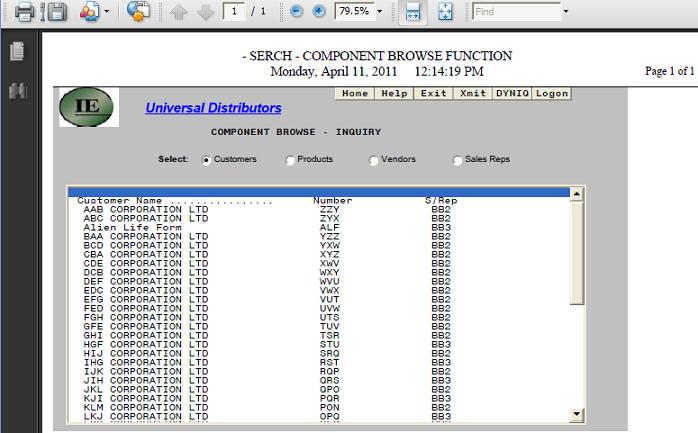Viewport: 698px width, 433px height.
Task: Select the Customers radio button
Action: click(206, 160)
